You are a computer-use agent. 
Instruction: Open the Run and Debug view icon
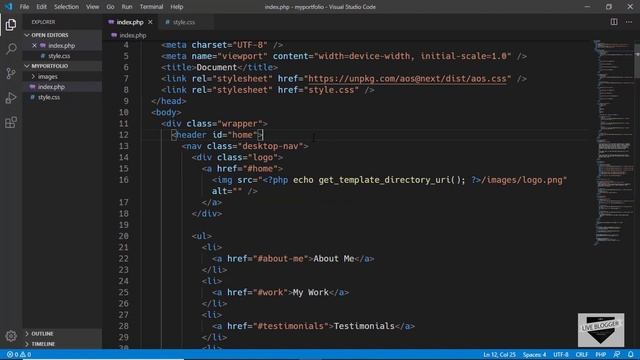pyautogui.click(x=11, y=98)
